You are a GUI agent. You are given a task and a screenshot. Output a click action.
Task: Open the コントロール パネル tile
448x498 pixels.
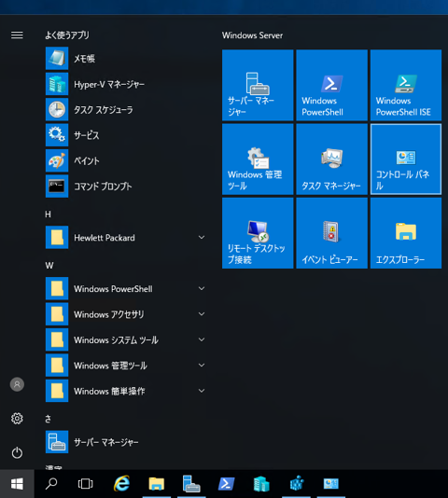point(406,159)
